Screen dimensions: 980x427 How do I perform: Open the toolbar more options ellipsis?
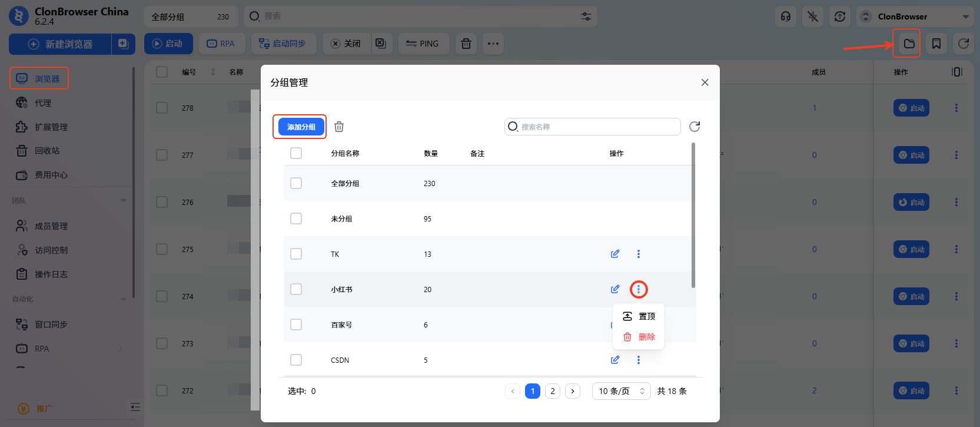click(493, 44)
